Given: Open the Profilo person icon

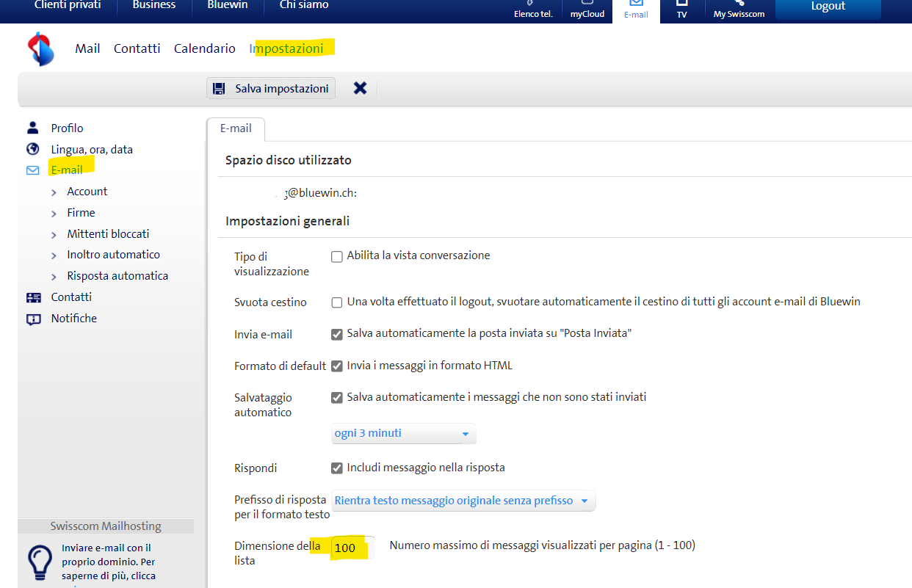Looking at the screenshot, I should [x=32, y=128].
